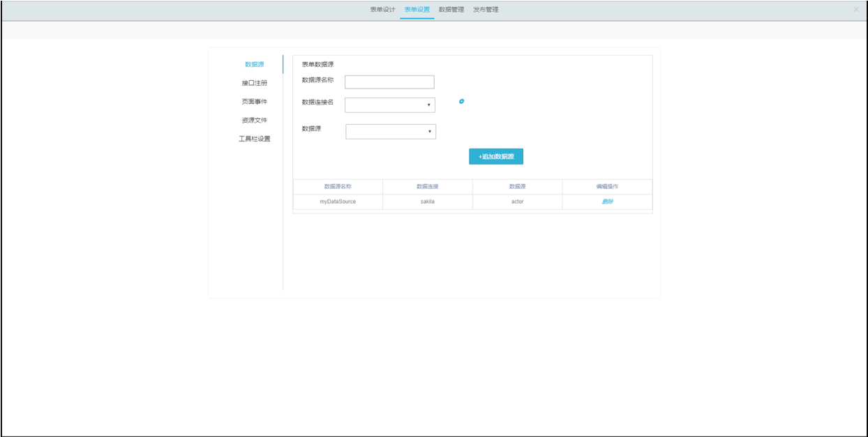Click the actor cell in the table

click(517, 201)
